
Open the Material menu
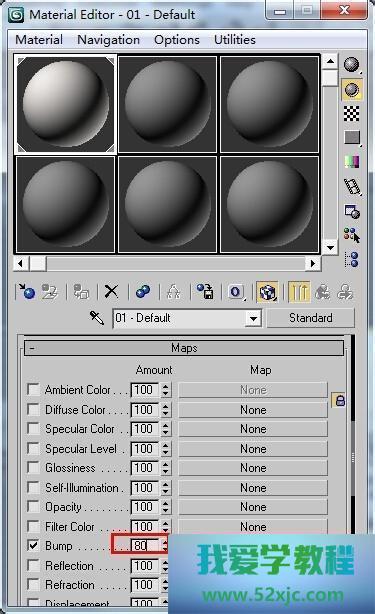(x=39, y=40)
